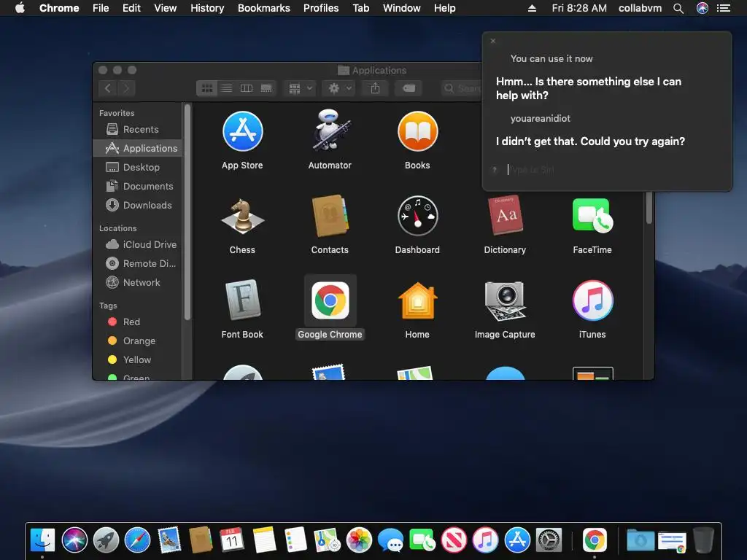Screen dimensions: 747x560
Task: Open the History menu
Action: 207,8
